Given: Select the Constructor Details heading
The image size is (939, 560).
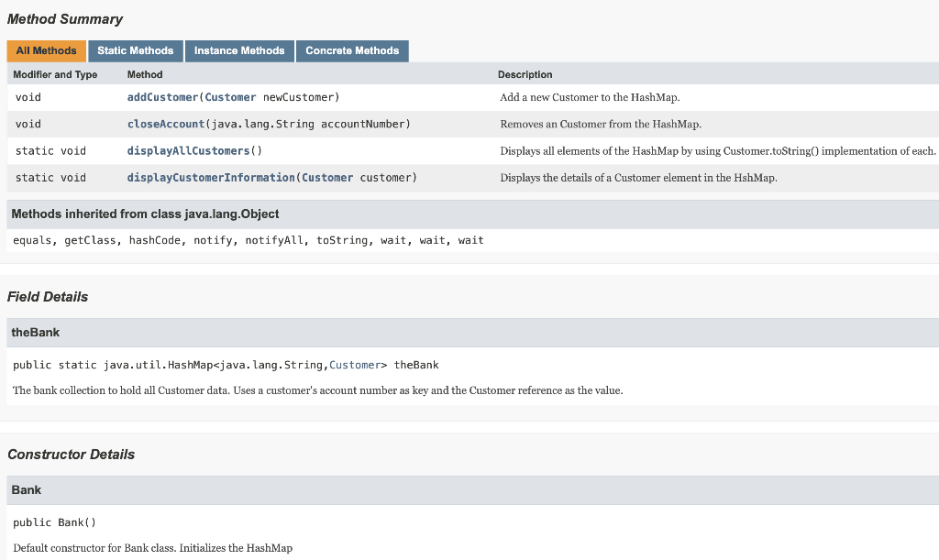Looking at the screenshot, I should click(x=69, y=454).
